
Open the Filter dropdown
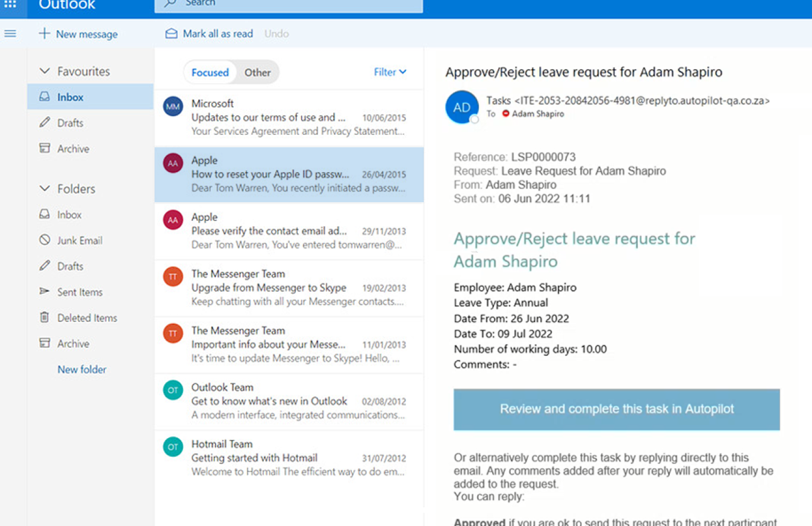point(390,72)
